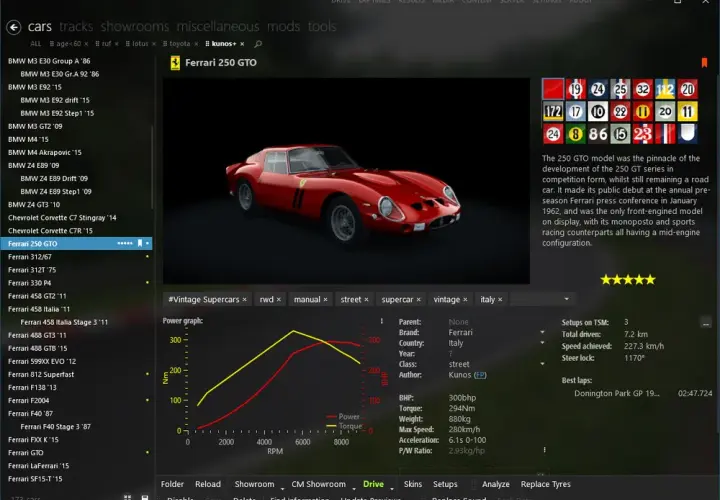Remove the rwd tag
The image size is (720, 500).
coord(279,300)
